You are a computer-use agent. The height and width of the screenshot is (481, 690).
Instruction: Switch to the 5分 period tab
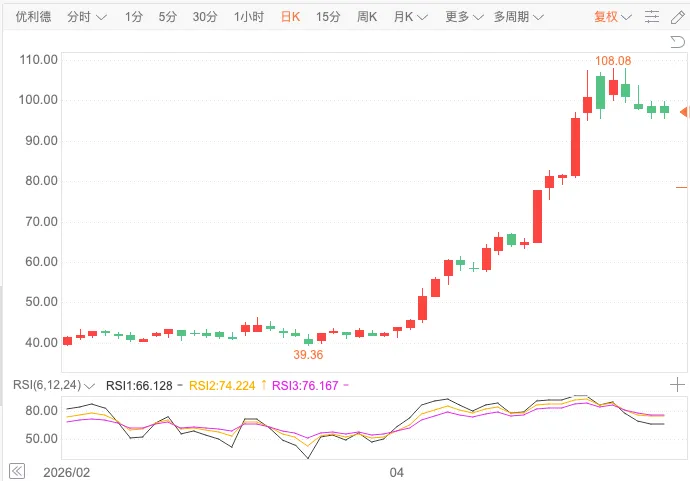pyautogui.click(x=168, y=17)
